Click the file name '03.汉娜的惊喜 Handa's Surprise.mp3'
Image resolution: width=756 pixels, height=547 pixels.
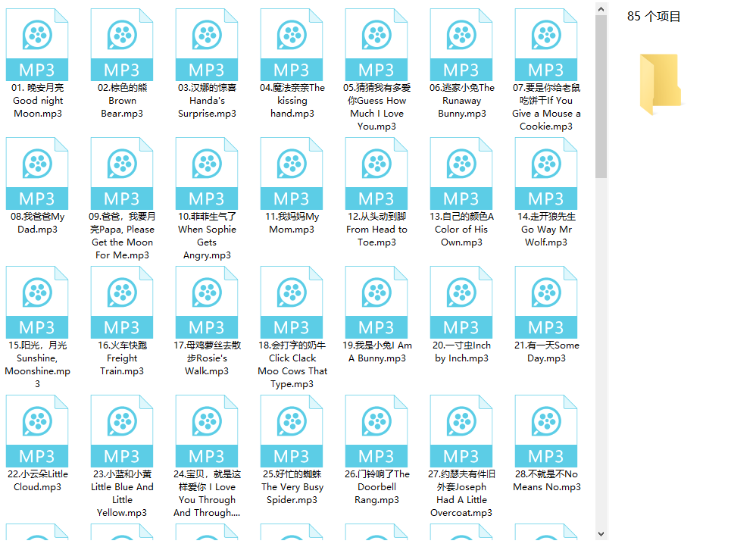[x=207, y=101]
